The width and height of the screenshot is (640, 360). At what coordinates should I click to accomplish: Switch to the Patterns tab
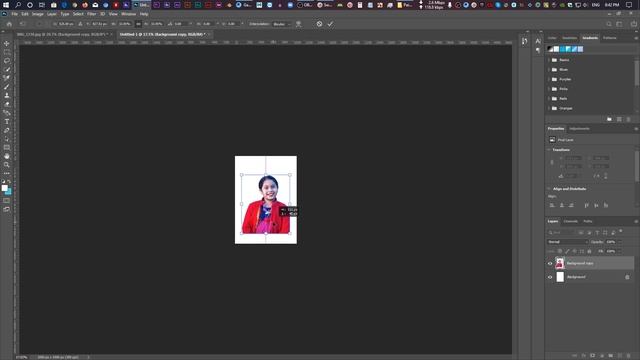click(x=610, y=38)
